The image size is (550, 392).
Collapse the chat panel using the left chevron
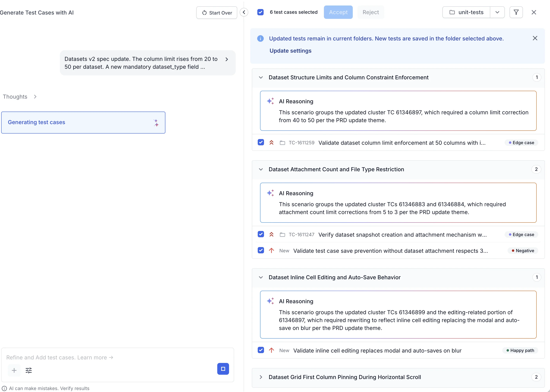[244, 12]
